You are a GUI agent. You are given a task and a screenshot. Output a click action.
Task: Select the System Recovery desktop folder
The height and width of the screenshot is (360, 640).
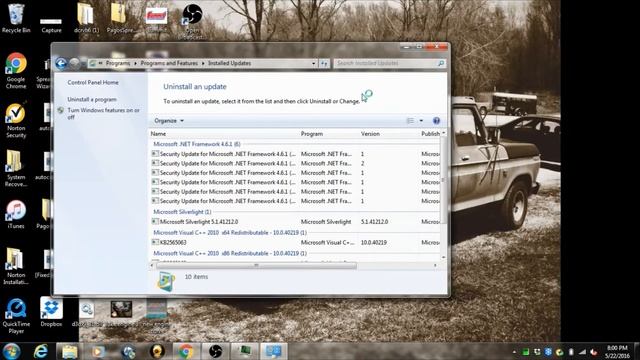pos(16,168)
